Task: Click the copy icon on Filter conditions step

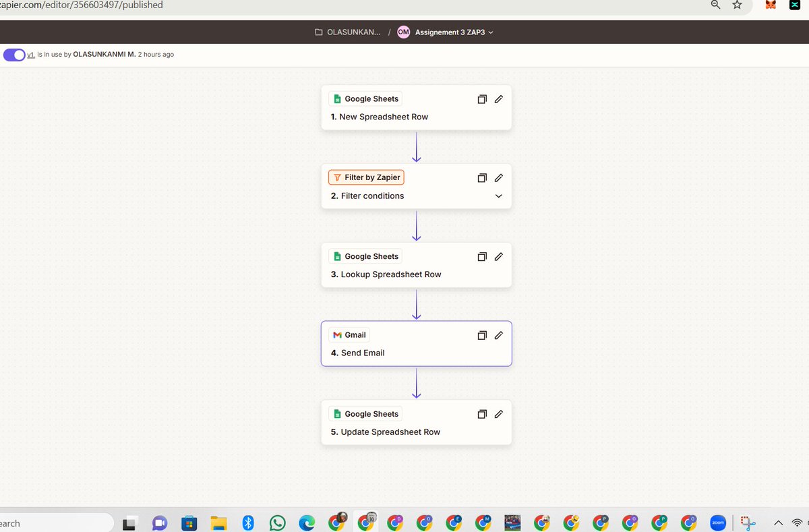Action: [x=482, y=178]
